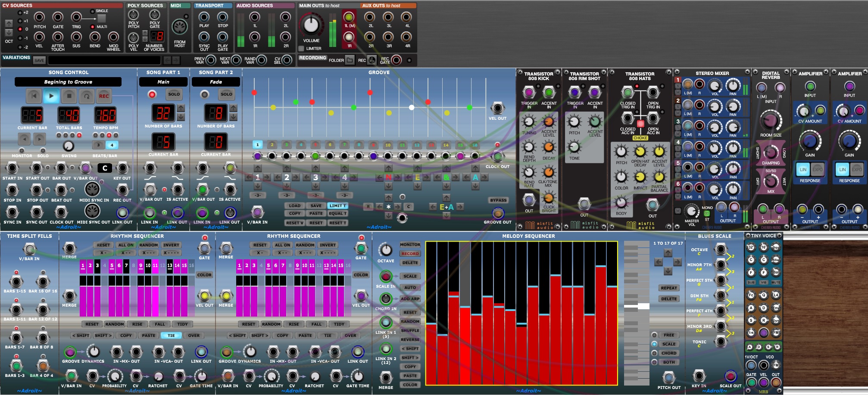Click the Groove CLOCK OUT jack

click(x=497, y=156)
